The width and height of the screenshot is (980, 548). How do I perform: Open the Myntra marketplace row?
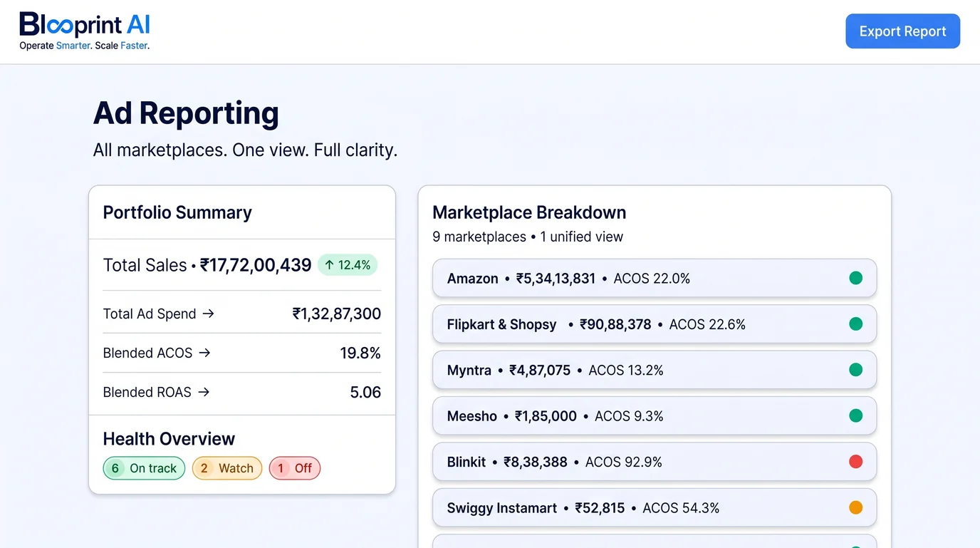pyautogui.click(x=655, y=370)
